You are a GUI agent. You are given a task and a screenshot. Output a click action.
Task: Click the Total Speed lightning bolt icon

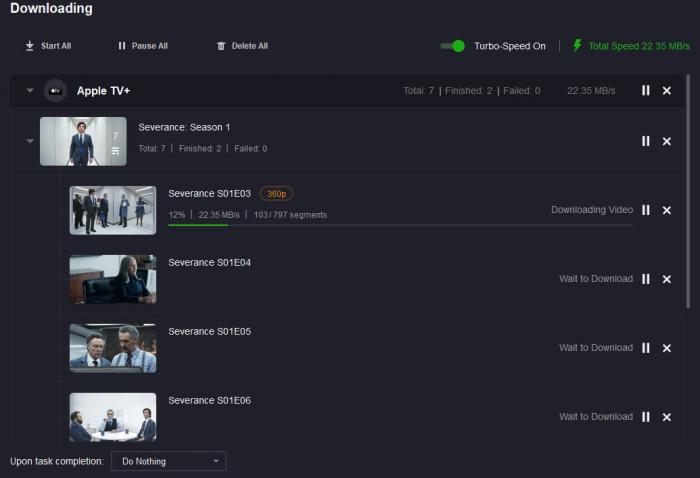[x=577, y=46]
